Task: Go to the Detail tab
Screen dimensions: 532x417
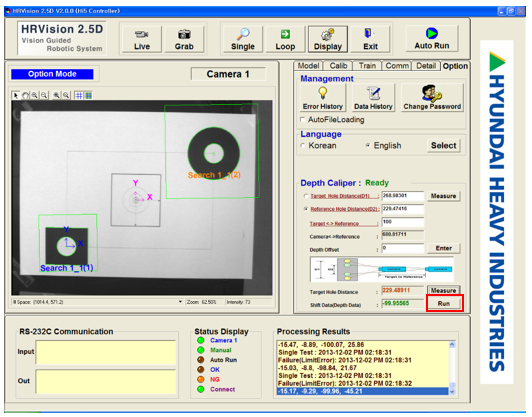Action: click(426, 66)
